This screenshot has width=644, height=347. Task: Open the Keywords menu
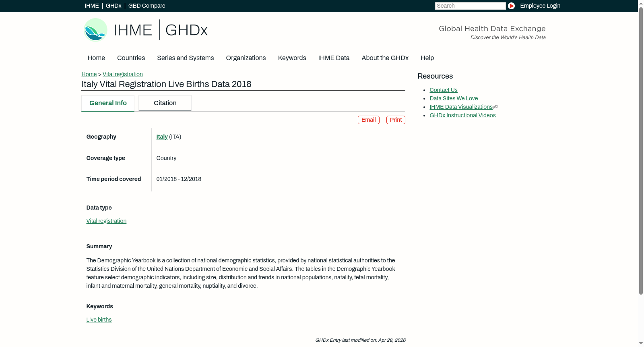292,58
